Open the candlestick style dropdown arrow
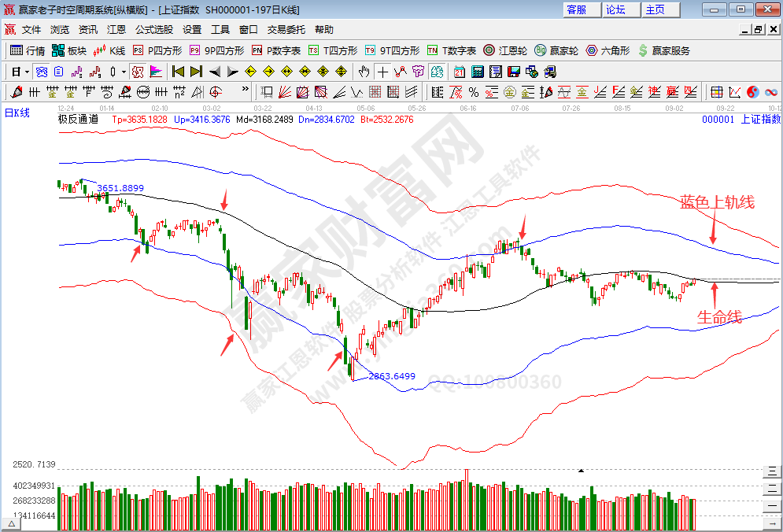This screenshot has width=783, height=532. (x=124, y=71)
